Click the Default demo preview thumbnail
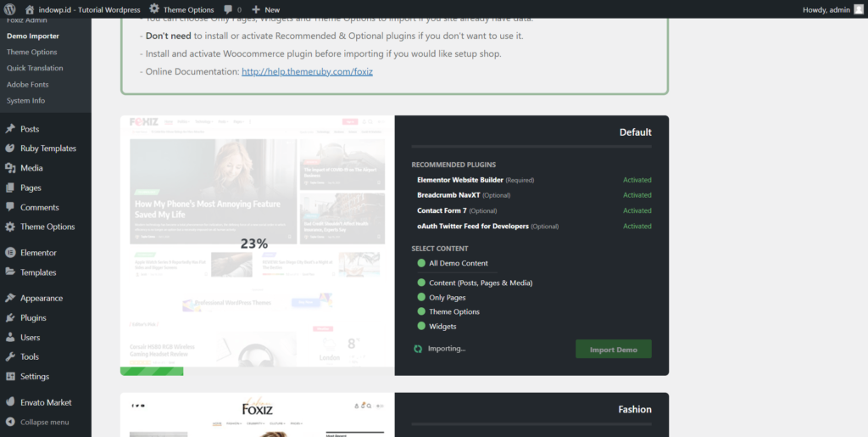The image size is (868, 437). pos(258,245)
